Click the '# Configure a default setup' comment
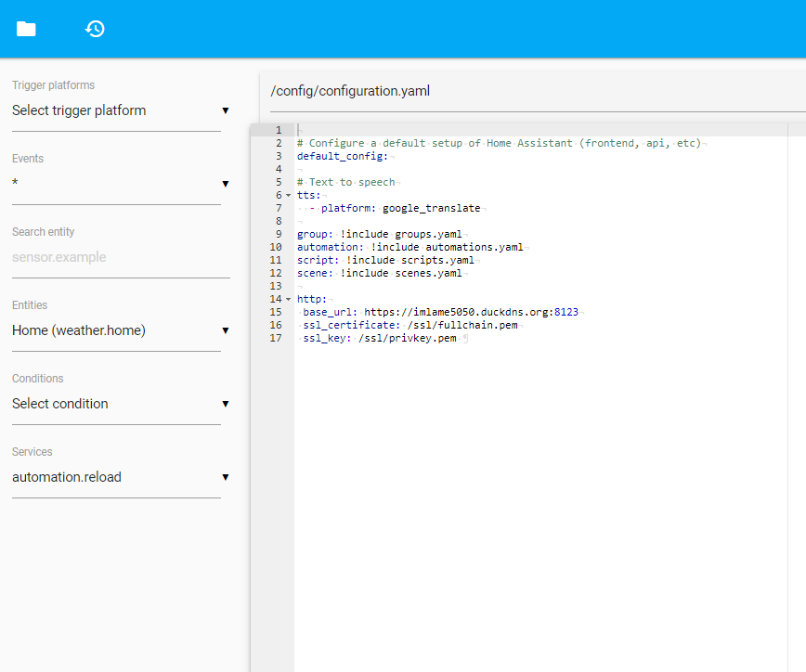This screenshot has width=806, height=672. click(x=500, y=143)
